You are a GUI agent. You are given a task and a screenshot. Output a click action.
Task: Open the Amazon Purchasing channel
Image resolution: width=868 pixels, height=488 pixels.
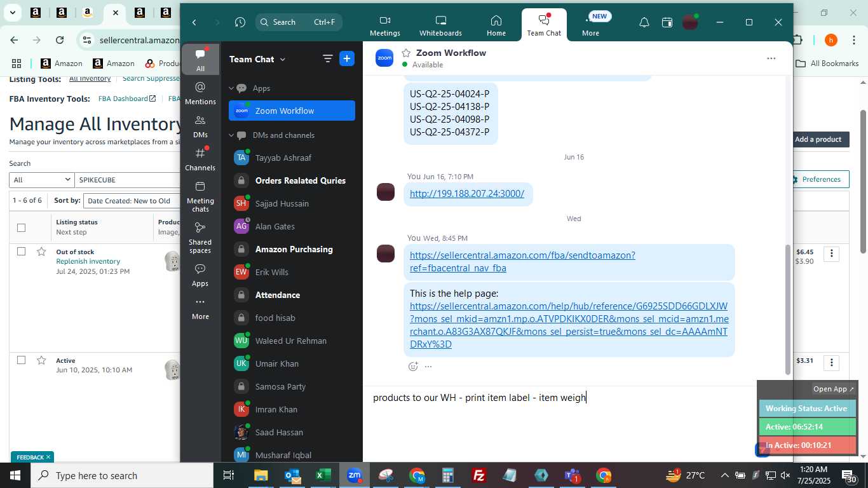(292, 249)
